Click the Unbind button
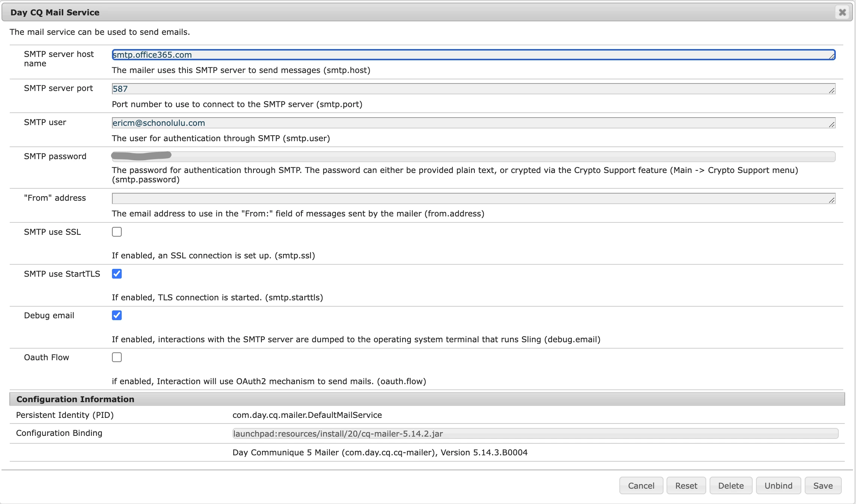The image size is (856, 504). [778, 486]
